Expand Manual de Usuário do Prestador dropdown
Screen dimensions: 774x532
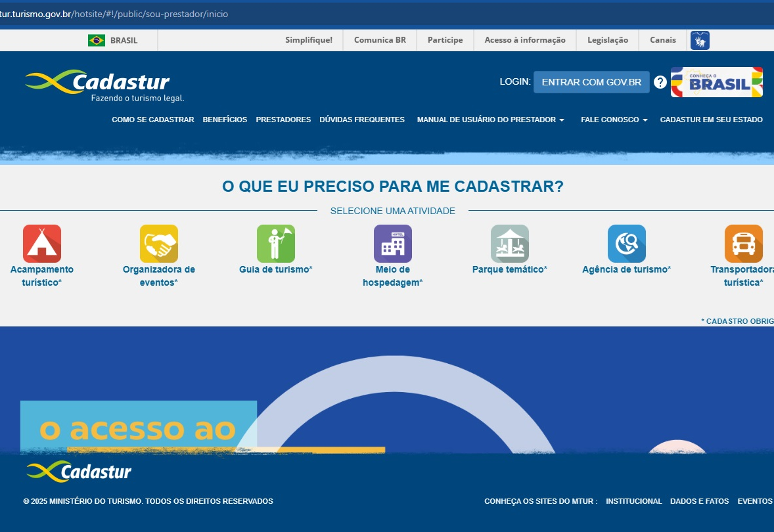491,120
